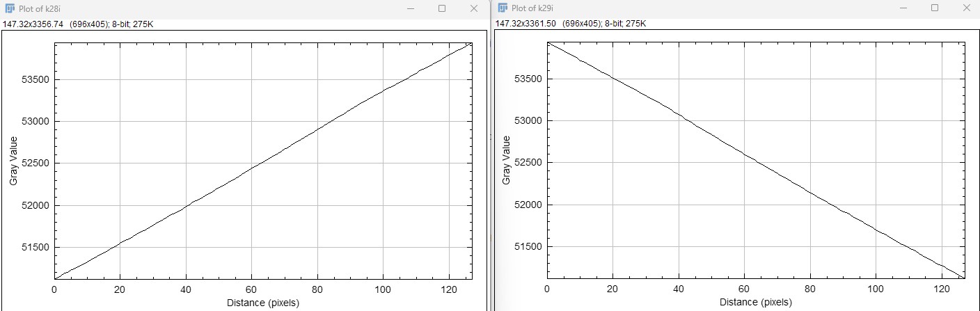
Task: Click the 60 x-axis tick in k29i plot
Action: [x=744, y=288]
